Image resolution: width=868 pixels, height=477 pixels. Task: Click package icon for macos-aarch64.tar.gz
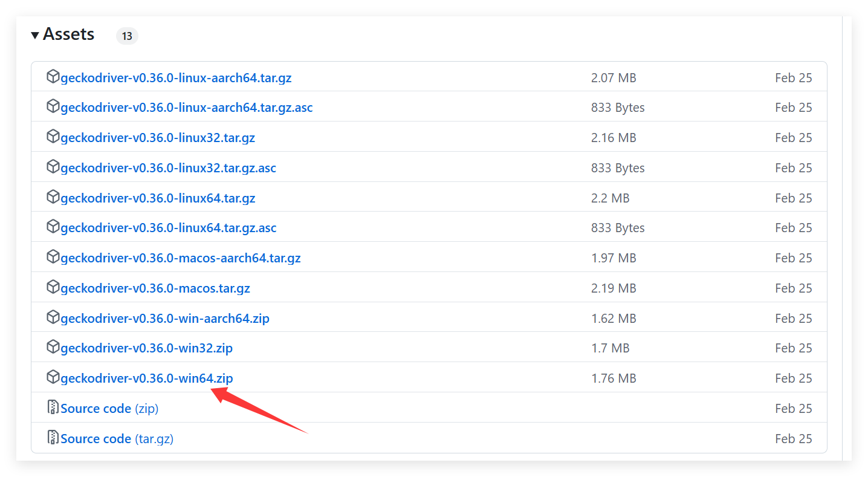point(53,258)
